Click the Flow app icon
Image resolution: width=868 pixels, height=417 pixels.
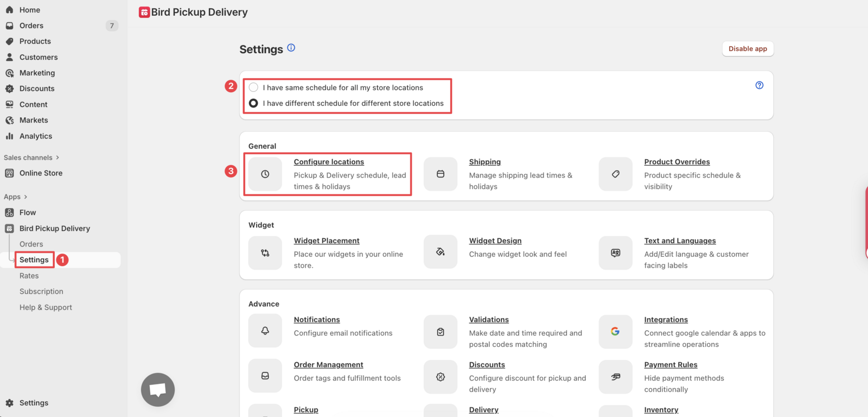click(9, 212)
